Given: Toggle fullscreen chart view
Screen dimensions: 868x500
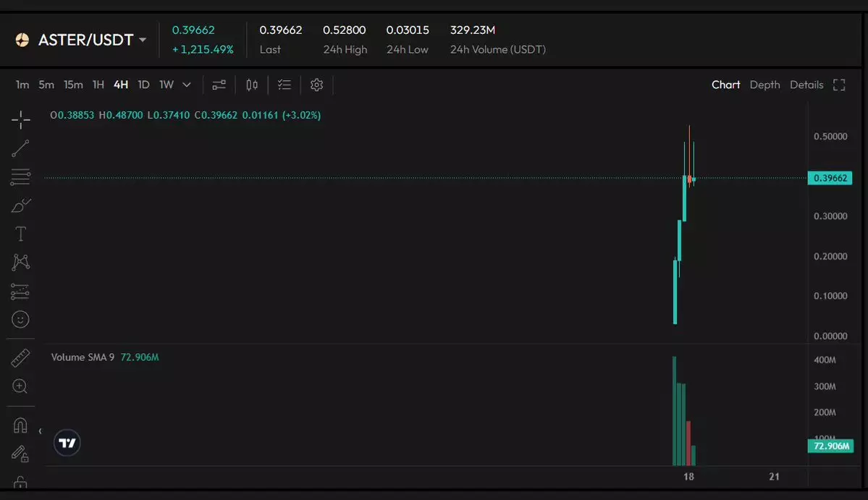Looking at the screenshot, I should pos(839,85).
